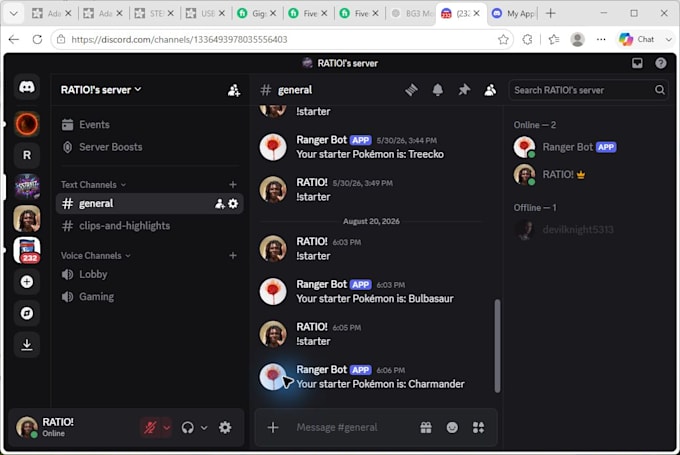Open the browser tab list chevron
Viewport: 680px width, 455px height.
pos(14,13)
